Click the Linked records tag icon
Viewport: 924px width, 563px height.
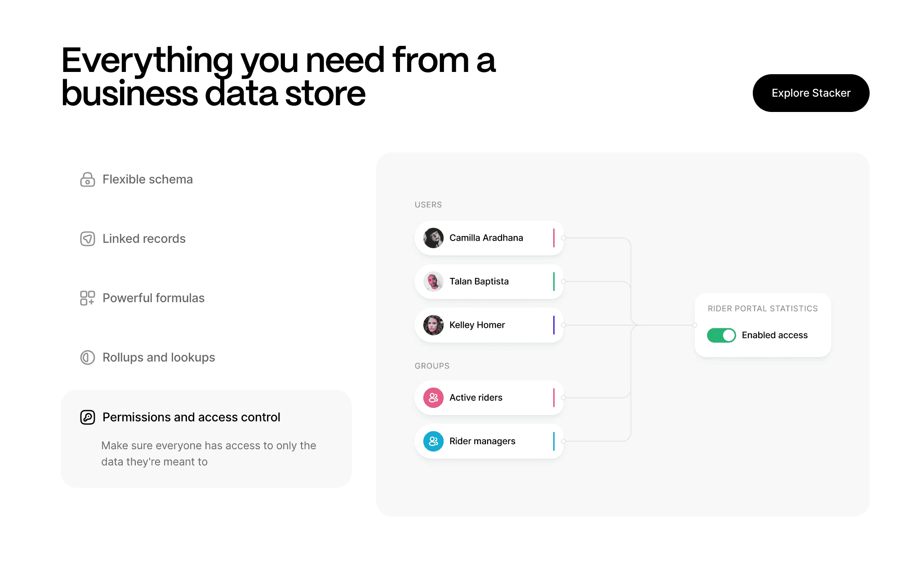pyautogui.click(x=88, y=239)
